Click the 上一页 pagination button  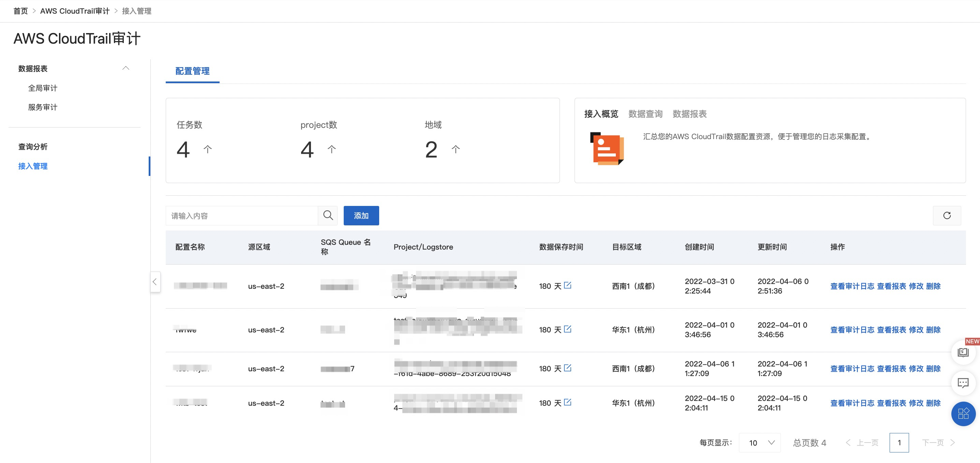point(862,443)
